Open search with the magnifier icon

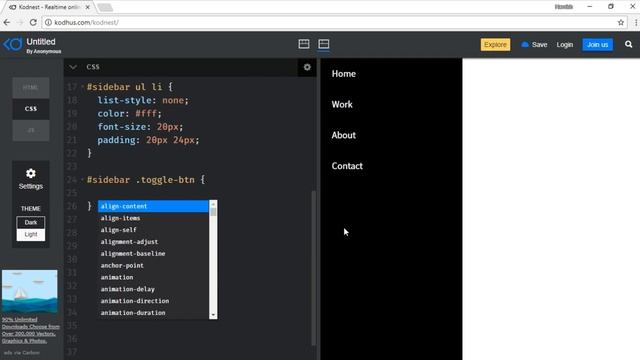pos(628,44)
